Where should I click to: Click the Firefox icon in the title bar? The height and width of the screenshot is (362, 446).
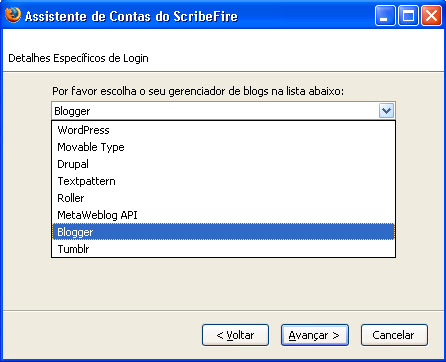click(13, 15)
